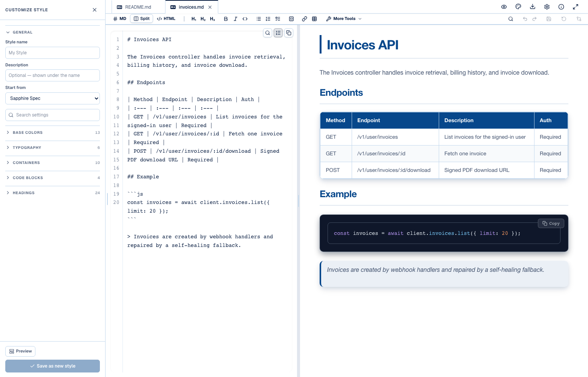Apply bold formatting
Image resolution: width=588 pixels, height=377 pixels.
click(226, 19)
